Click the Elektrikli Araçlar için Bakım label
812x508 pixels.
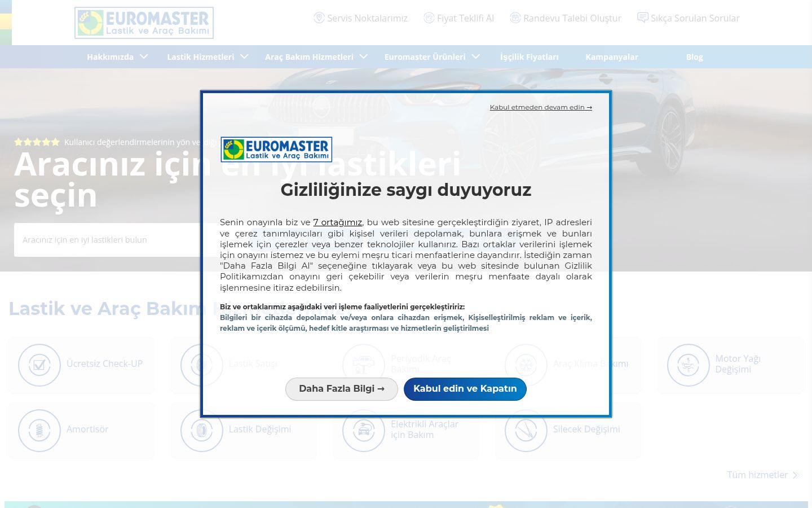[425, 430]
